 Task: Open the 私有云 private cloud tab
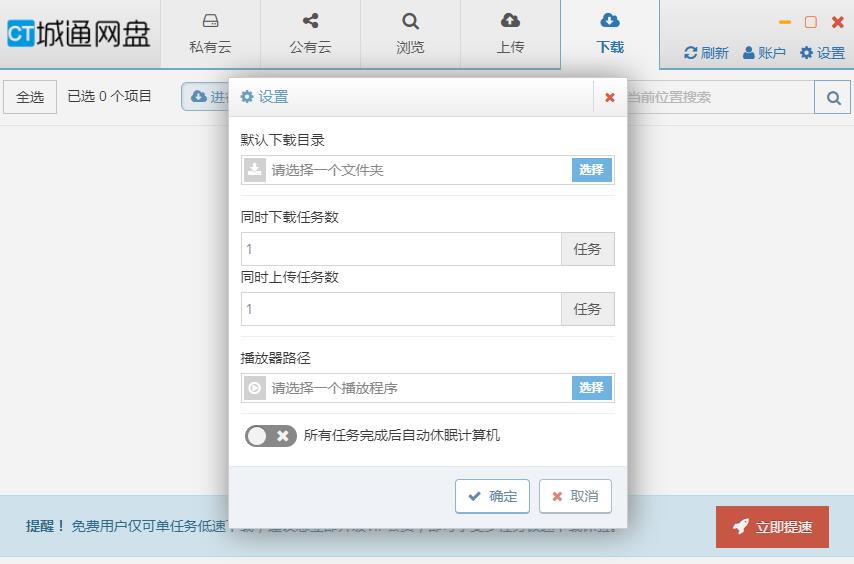point(210,34)
